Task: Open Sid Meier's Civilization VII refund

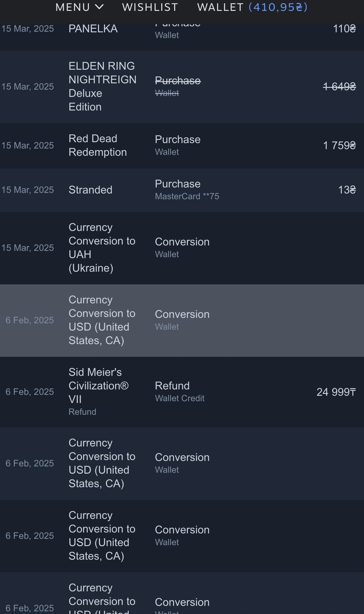Action: coord(98,386)
